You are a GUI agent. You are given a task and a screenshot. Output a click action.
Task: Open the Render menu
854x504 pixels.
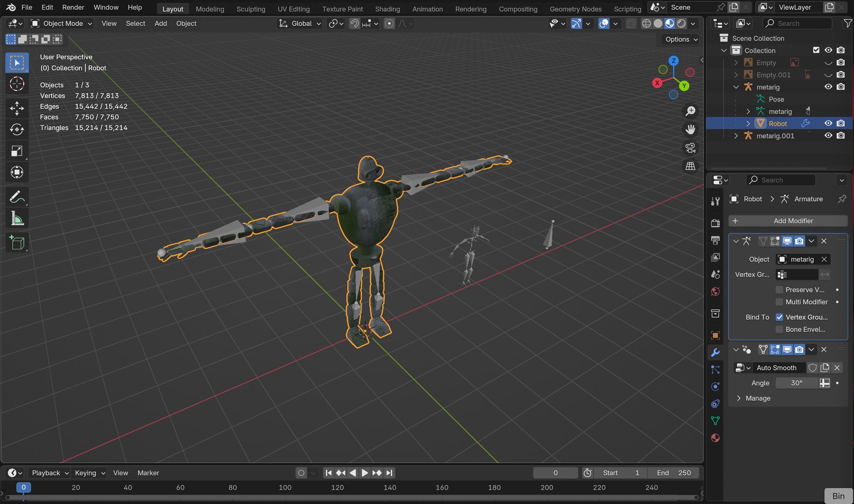(73, 7)
